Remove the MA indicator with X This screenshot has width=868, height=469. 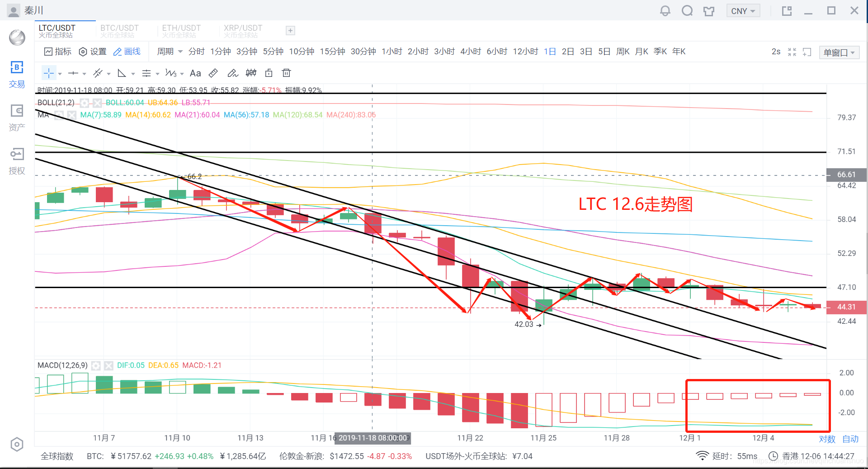click(72, 115)
